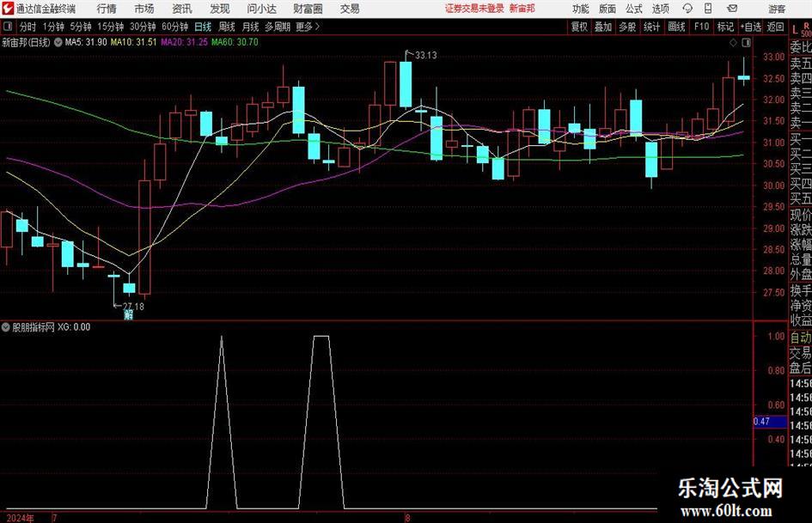Expand the 更多 period options

coord(308,27)
